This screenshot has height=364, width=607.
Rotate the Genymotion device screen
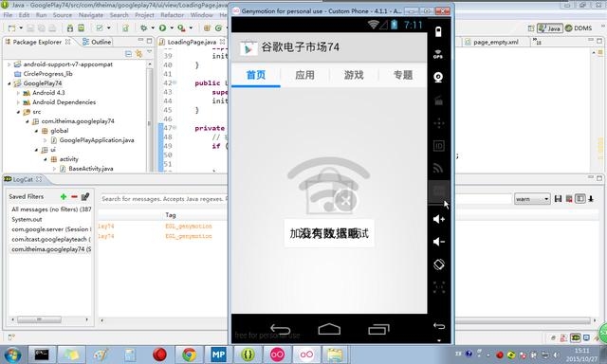pos(438,264)
